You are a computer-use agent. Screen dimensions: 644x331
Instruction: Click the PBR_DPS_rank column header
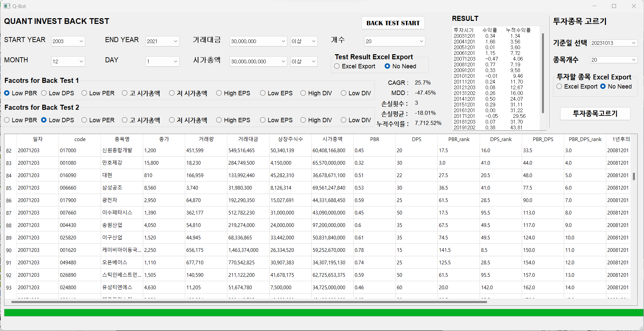[x=585, y=139]
